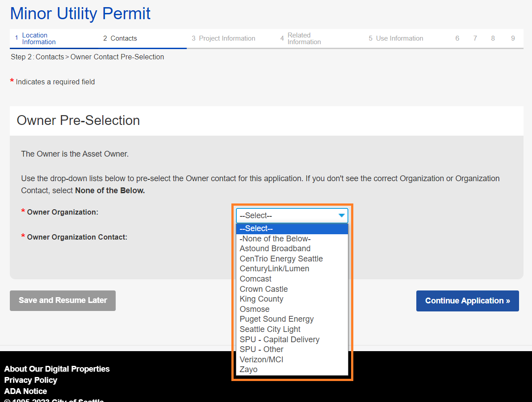Screen dimensions: 532x402
Task: Pick Zayo at the list bottom
Action: pyautogui.click(x=248, y=369)
